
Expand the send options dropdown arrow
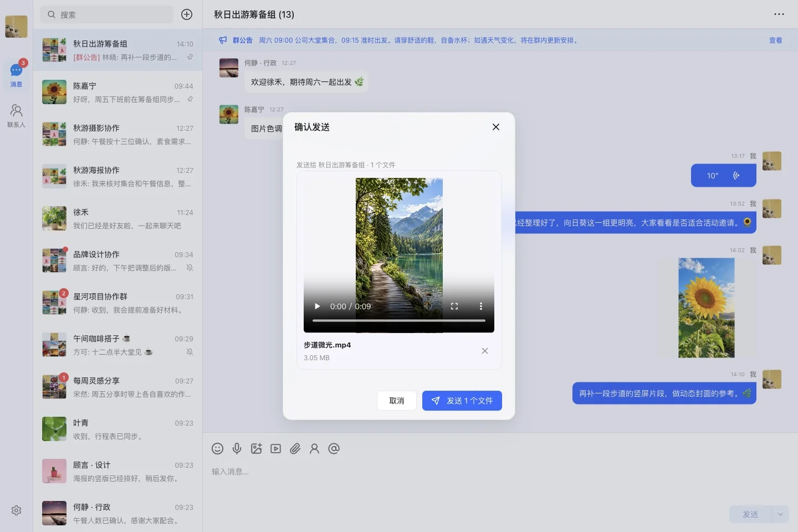pos(780,514)
